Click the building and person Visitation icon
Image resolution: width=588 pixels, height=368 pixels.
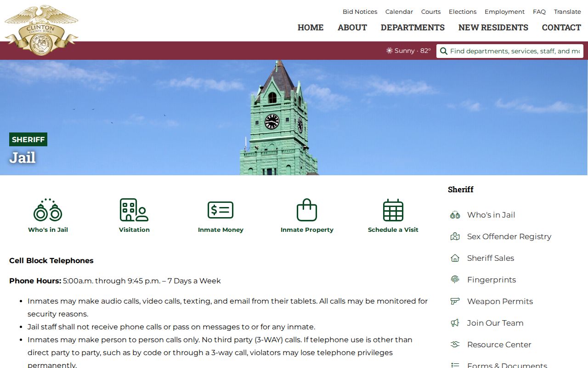point(134,210)
